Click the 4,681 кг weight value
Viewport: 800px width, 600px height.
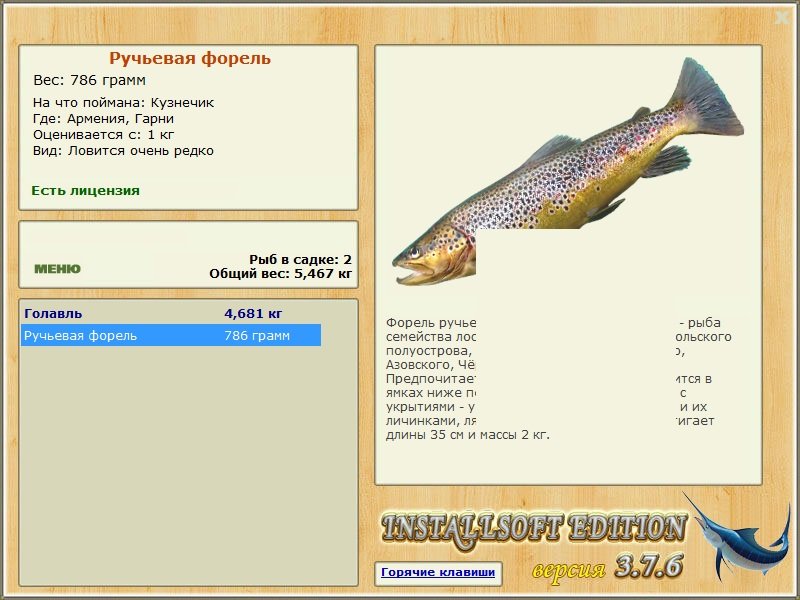point(253,313)
